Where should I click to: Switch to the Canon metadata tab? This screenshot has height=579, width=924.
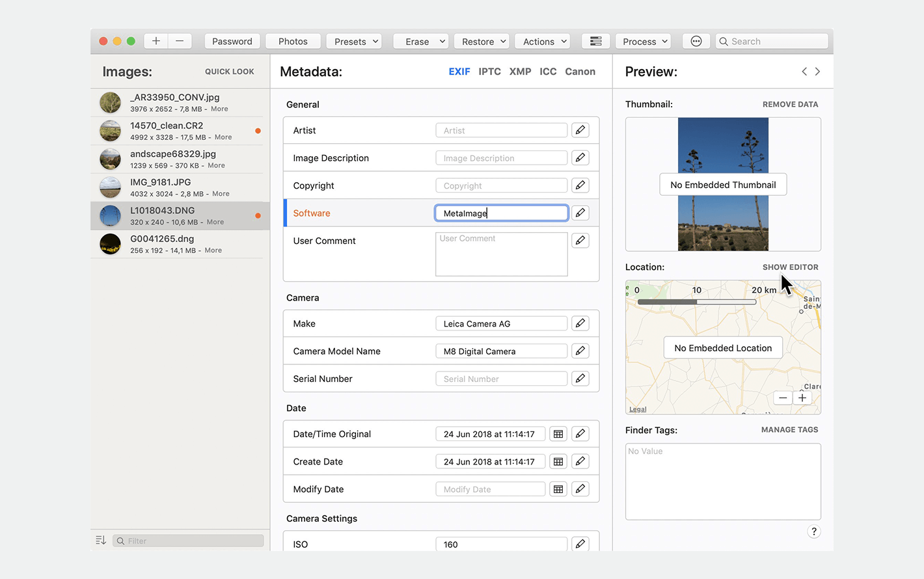pyautogui.click(x=580, y=72)
